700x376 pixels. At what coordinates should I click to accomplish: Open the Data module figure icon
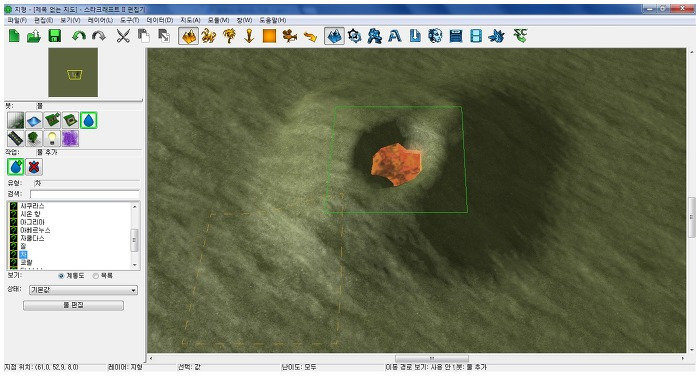[375, 36]
